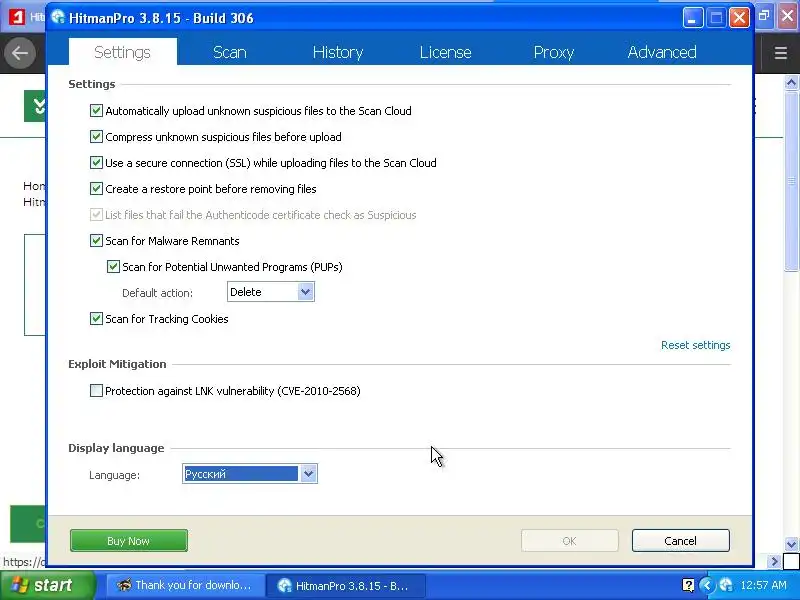Open the Language dropdown showing Русский

(250, 474)
